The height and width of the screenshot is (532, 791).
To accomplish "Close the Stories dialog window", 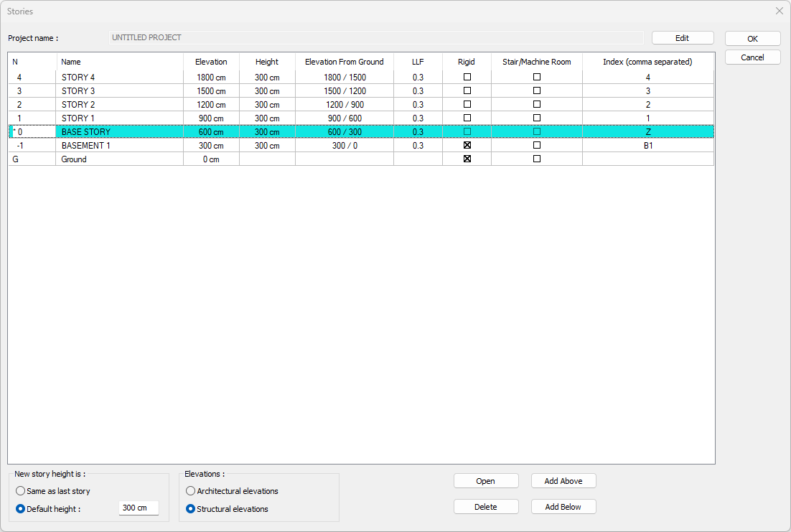I will pos(779,11).
